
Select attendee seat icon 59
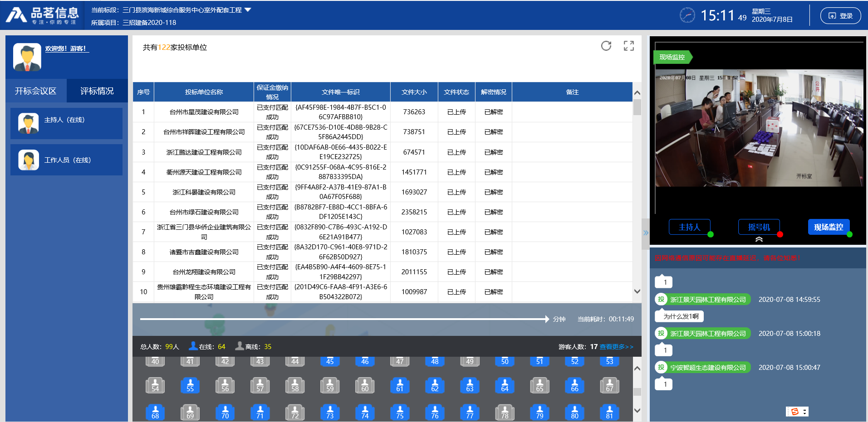pyautogui.click(x=330, y=385)
